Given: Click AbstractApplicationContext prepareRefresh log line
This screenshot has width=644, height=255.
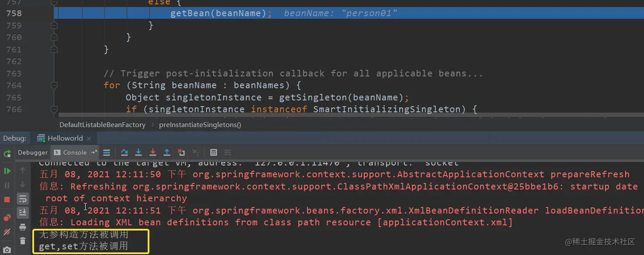Looking at the screenshot, I should [x=334, y=174].
